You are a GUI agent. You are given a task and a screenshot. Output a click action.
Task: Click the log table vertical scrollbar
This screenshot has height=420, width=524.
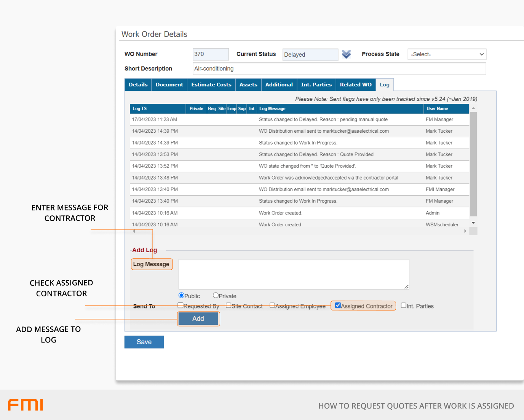pyautogui.click(x=473, y=164)
